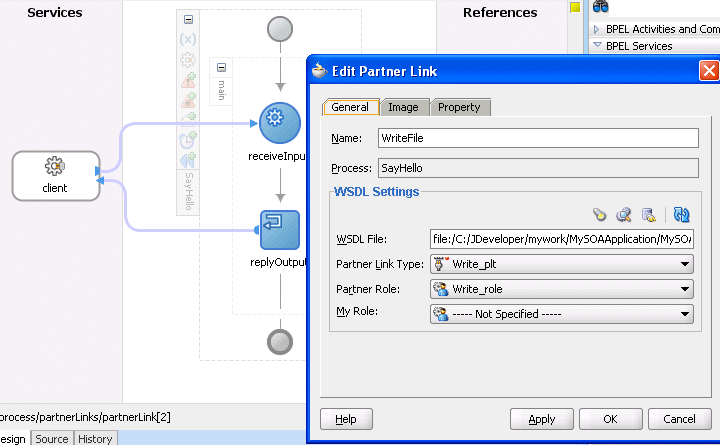Viewport: 720px width, 445px height.
Task: Click the define adapter service icon
Action: click(x=648, y=214)
